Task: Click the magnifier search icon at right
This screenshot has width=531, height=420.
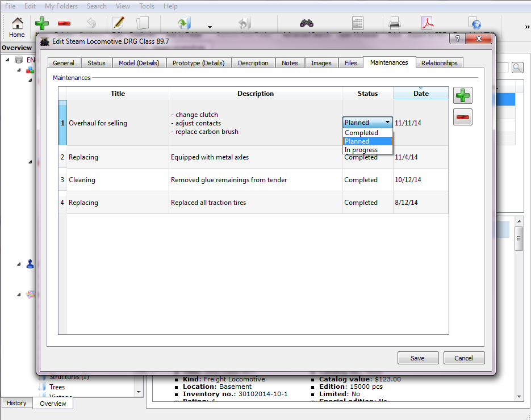Action: tap(517, 68)
